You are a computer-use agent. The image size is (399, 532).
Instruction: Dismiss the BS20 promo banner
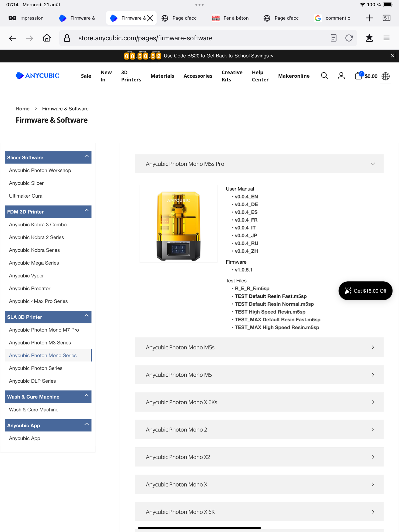pyautogui.click(x=393, y=56)
